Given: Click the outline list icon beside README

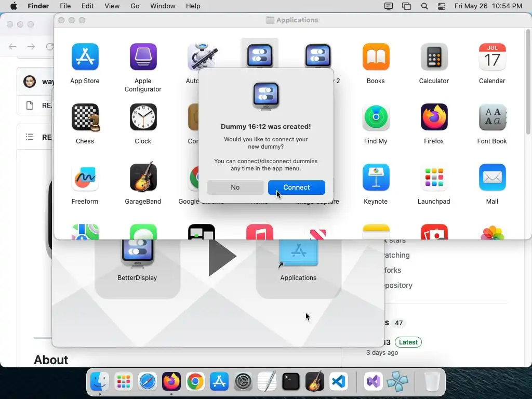Looking at the screenshot, I should pos(30,137).
